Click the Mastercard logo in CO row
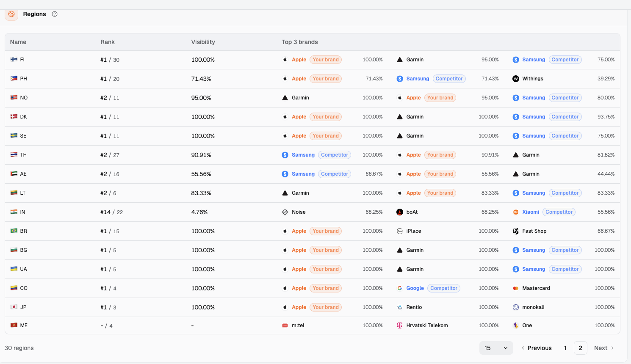 [x=516, y=288]
